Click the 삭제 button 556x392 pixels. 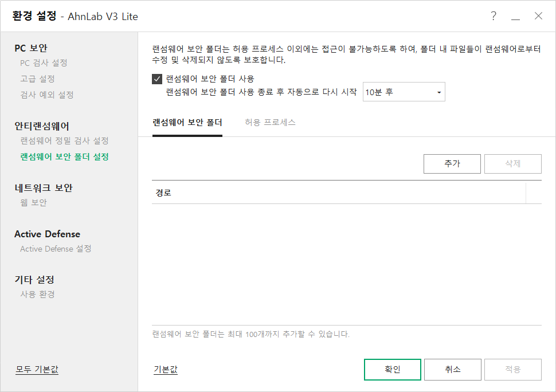tap(513, 164)
